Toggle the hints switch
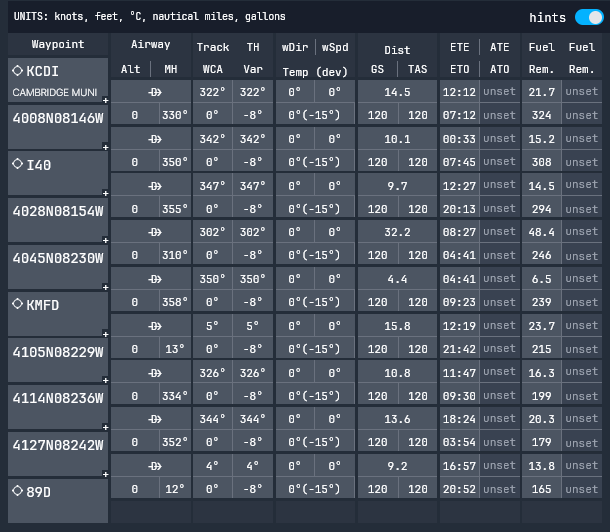The height and width of the screenshot is (532, 610). coord(589,17)
